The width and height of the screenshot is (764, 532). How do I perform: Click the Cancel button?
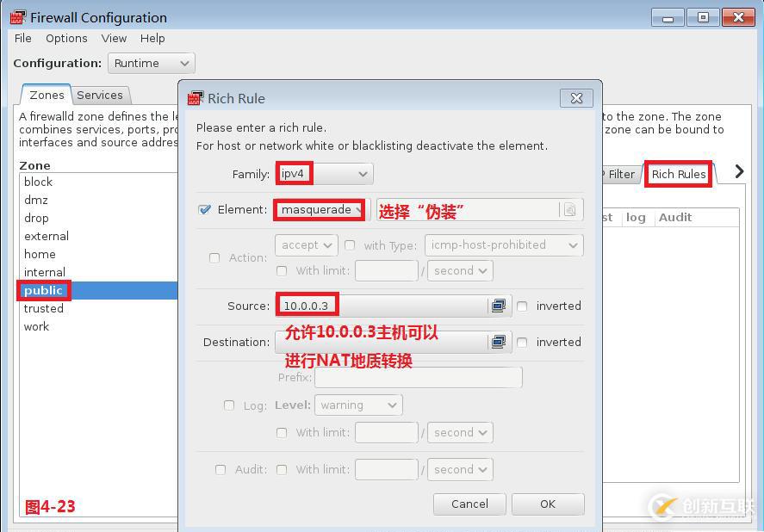469,504
